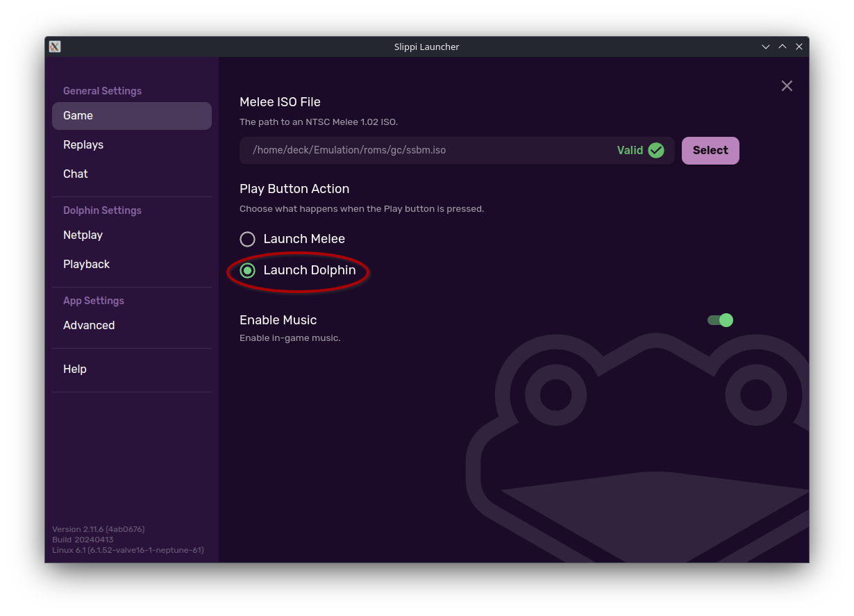Click 'The path to an NTSC Melee 1.02 ISO.' text
The height and width of the screenshot is (616, 854).
point(319,122)
